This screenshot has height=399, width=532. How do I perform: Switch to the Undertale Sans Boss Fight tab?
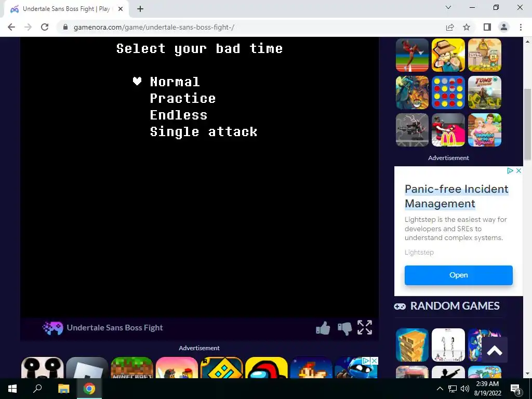tap(66, 9)
